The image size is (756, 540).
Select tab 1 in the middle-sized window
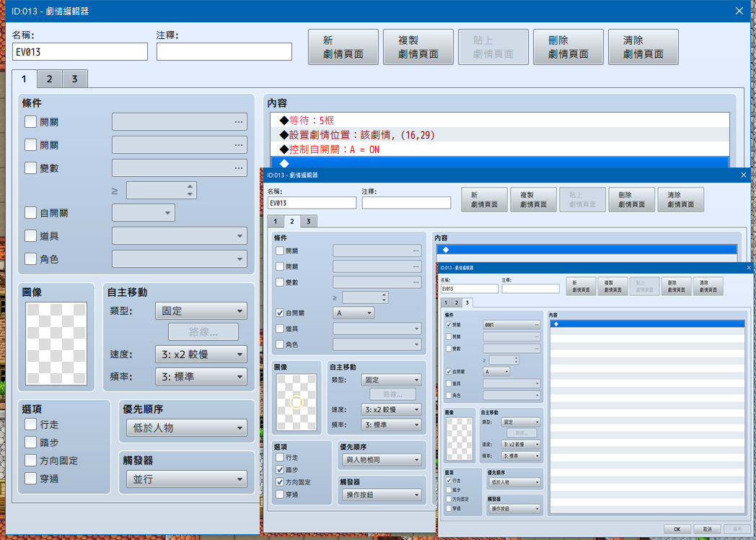point(276,221)
